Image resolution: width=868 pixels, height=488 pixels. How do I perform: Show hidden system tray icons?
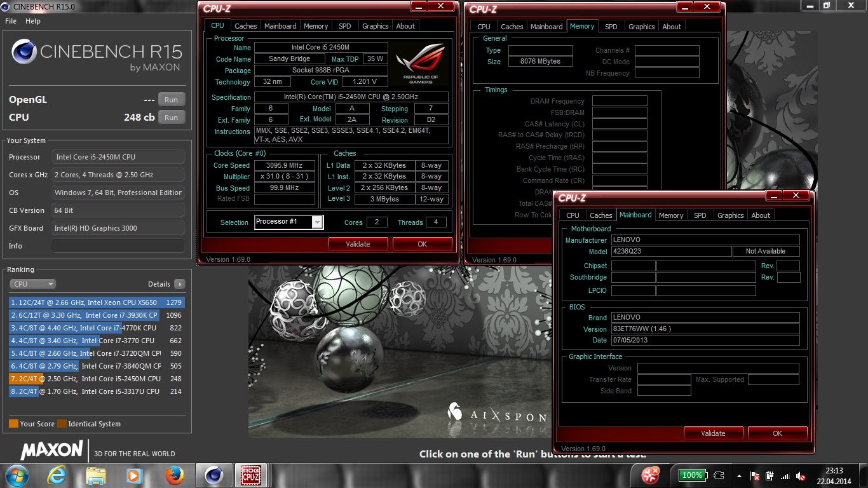tap(738, 475)
